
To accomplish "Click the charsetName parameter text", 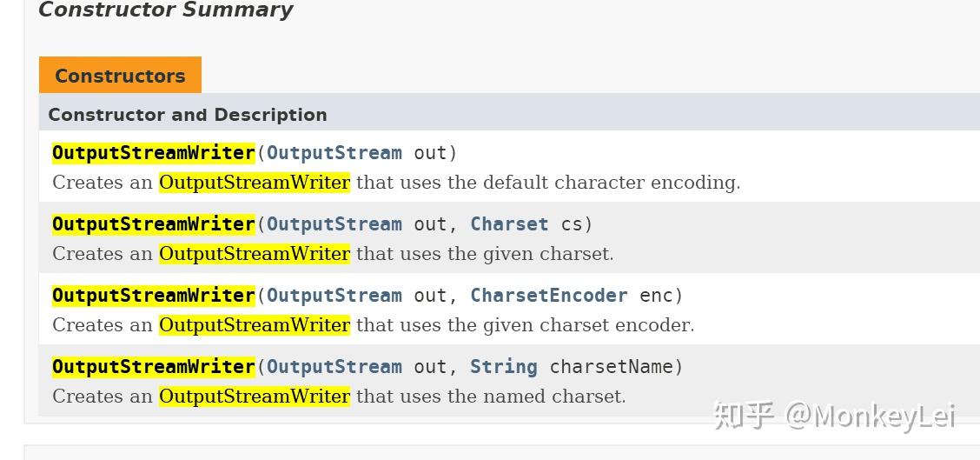I will tap(612, 367).
